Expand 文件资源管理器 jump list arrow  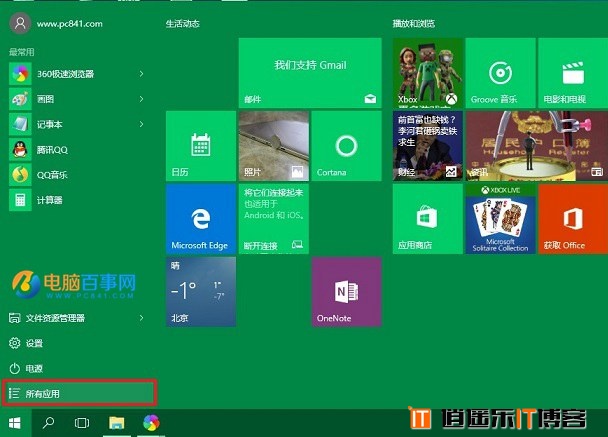tap(142, 318)
